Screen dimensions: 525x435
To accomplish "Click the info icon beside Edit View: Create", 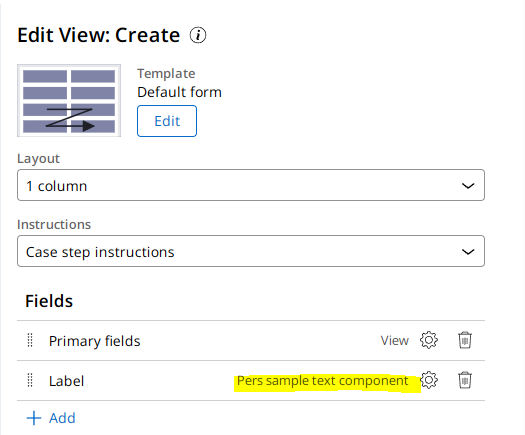I will coord(198,35).
